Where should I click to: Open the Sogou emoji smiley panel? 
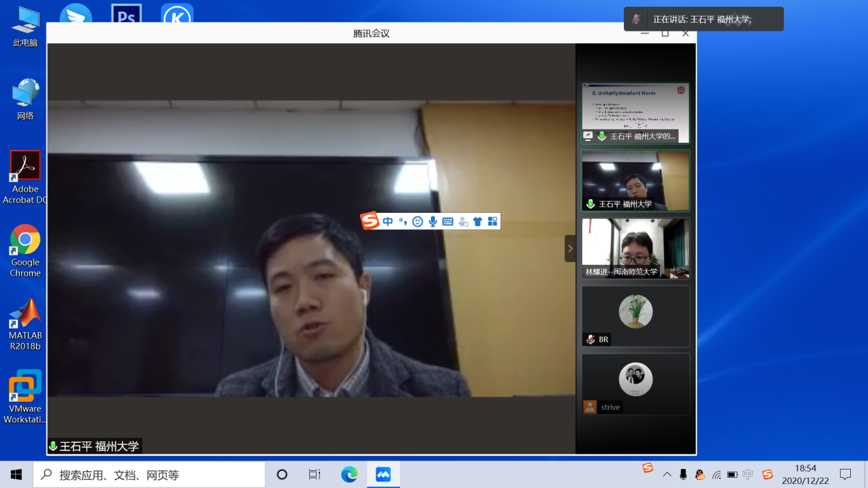tap(418, 221)
